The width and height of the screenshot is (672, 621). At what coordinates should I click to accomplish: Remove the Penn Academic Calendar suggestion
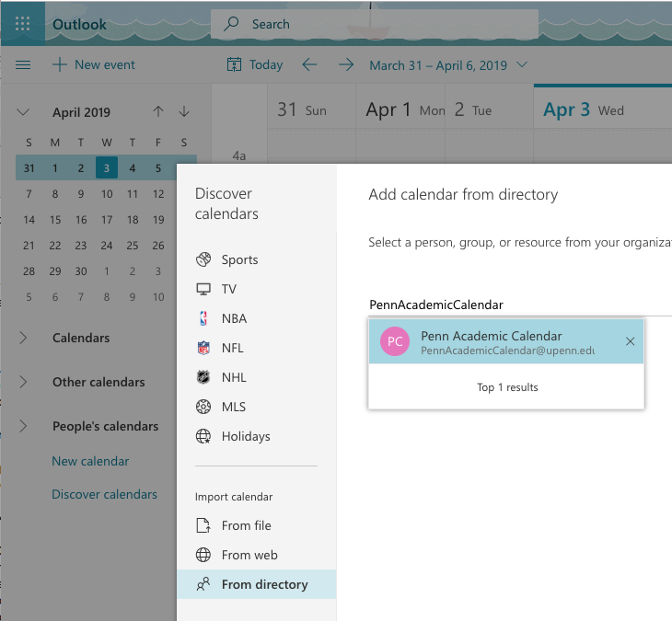click(x=630, y=341)
